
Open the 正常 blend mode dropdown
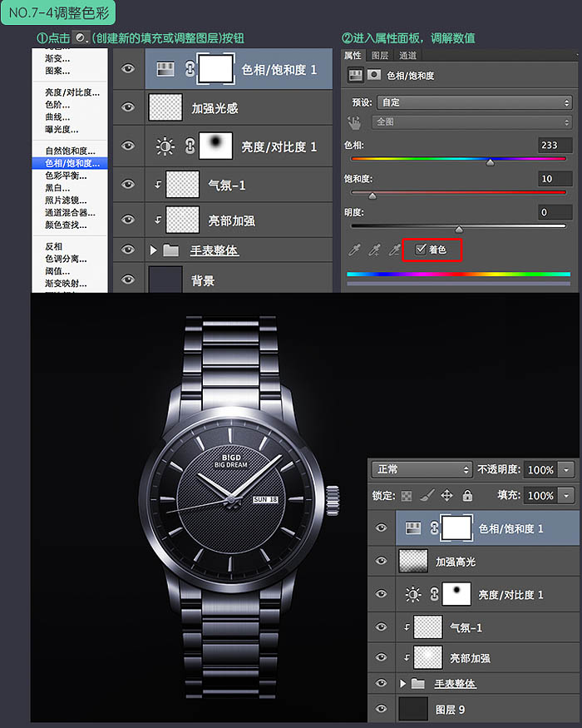coord(422,469)
